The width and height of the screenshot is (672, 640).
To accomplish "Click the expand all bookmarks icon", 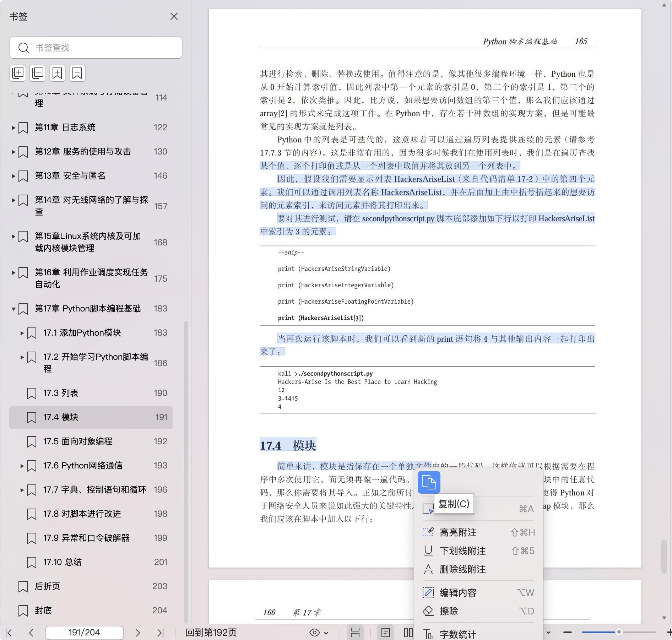I will pos(18,73).
